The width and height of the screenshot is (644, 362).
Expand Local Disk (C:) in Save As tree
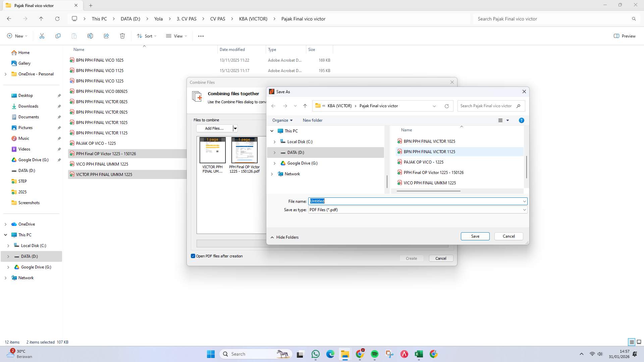pos(274,141)
